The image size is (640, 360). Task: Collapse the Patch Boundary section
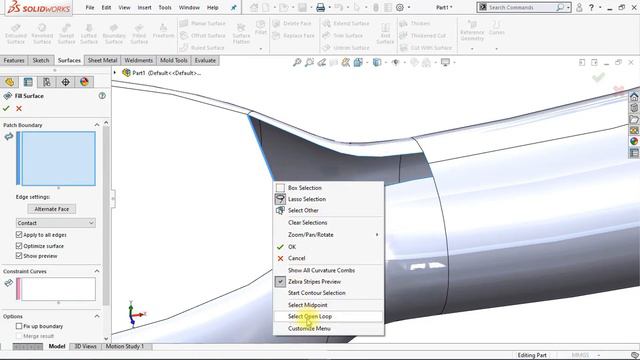tap(97, 125)
